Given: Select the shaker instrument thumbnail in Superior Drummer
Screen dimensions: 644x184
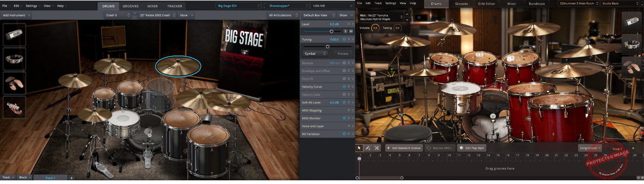Looking at the screenshot, I should (14, 34).
